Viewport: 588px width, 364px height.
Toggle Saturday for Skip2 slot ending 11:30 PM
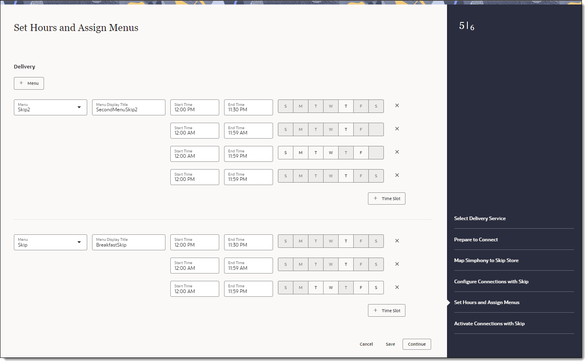click(x=376, y=106)
